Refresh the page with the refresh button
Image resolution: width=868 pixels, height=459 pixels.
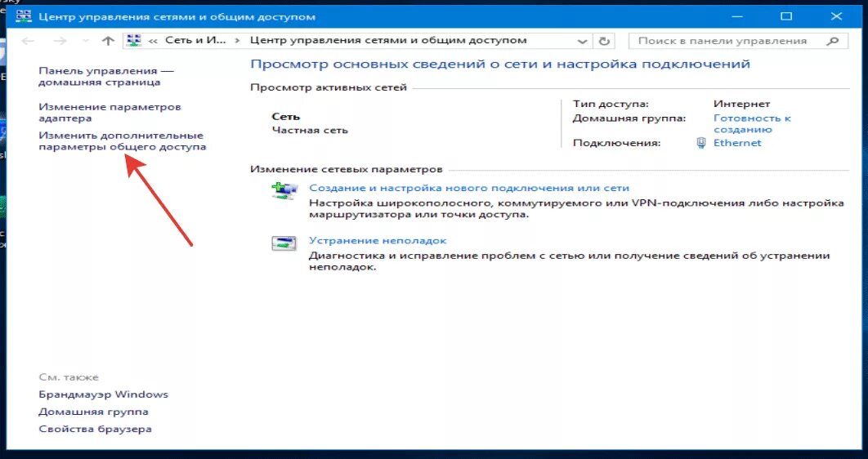(x=604, y=41)
